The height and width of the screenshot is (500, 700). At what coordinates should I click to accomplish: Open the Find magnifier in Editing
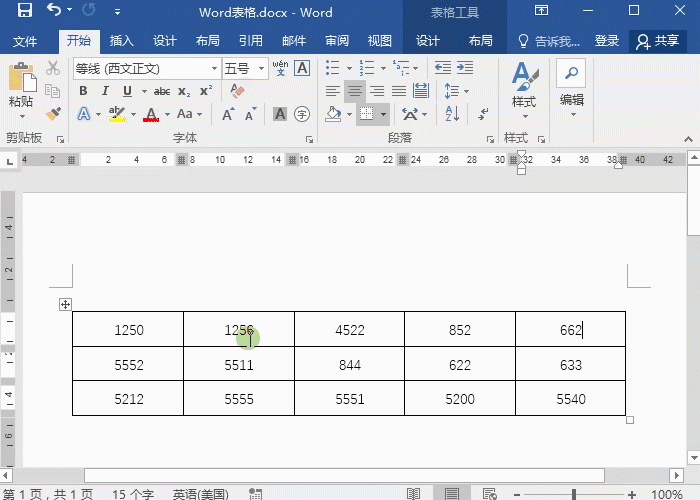571,73
